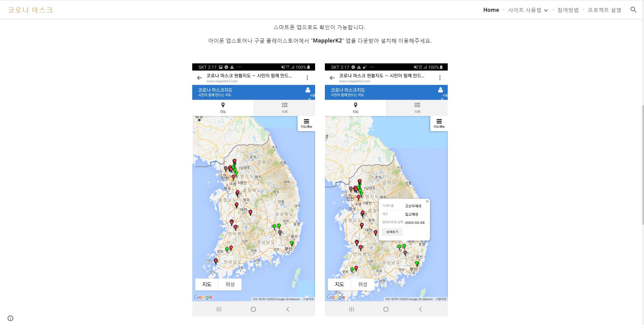
Task: Click the 코로나 마스크 site title
Action: coord(30,10)
